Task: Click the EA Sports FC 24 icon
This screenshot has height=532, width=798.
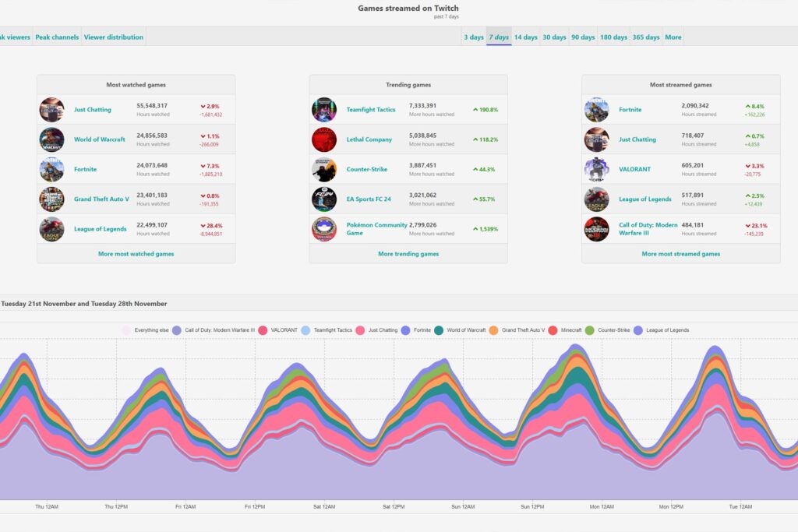Action: click(324, 199)
